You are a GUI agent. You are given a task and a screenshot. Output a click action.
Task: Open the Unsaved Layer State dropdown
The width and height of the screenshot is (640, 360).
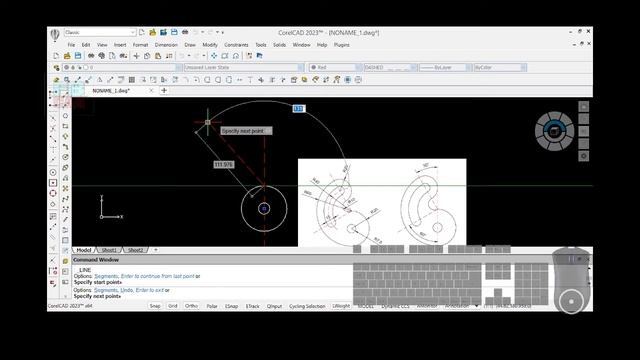coord(244,67)
